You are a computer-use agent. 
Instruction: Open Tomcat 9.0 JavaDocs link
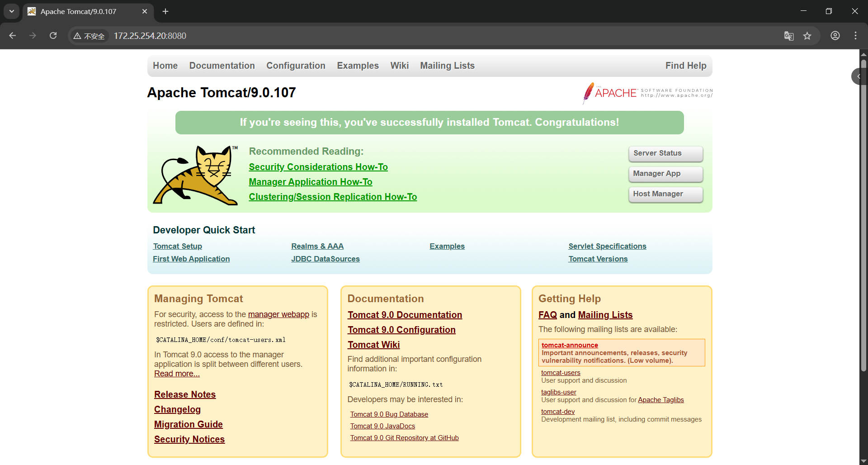(382, 426)
